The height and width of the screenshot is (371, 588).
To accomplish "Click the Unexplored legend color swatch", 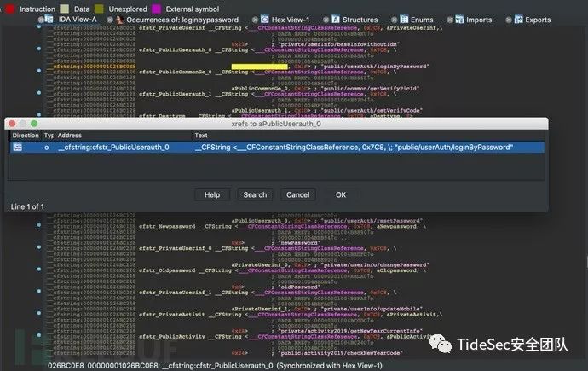I will (99, 9).
